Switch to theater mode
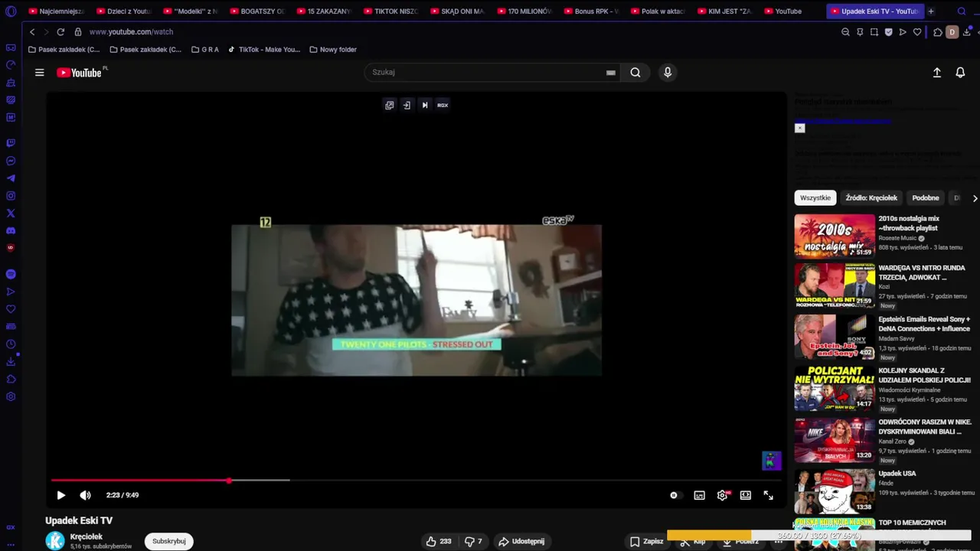This screenshot has height=551, width=980. [746, 495]
